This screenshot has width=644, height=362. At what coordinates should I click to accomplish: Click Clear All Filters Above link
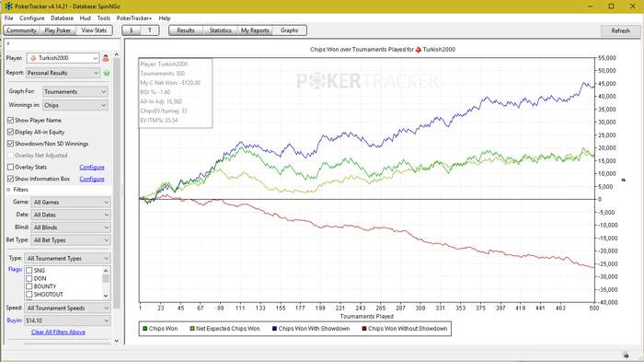(x=58, y=332)
